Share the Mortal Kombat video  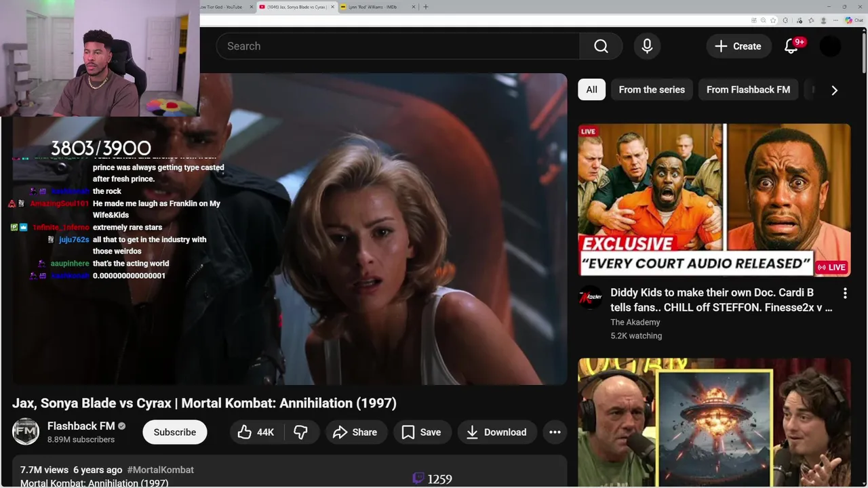coord(355,432)
